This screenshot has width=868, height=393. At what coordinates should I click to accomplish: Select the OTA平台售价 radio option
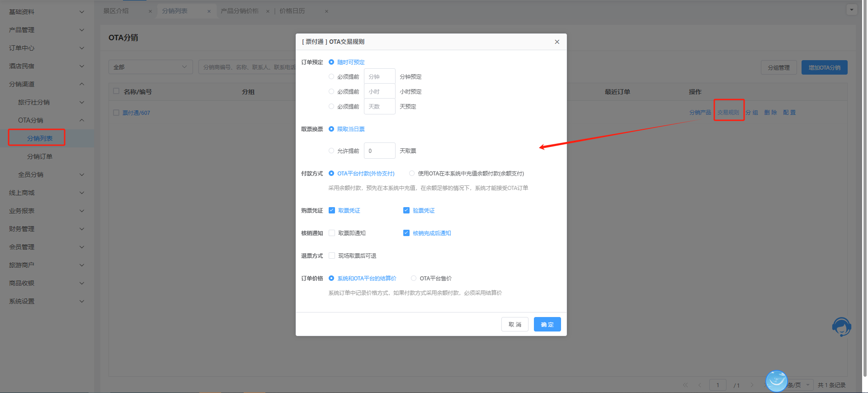click(413, 279)
